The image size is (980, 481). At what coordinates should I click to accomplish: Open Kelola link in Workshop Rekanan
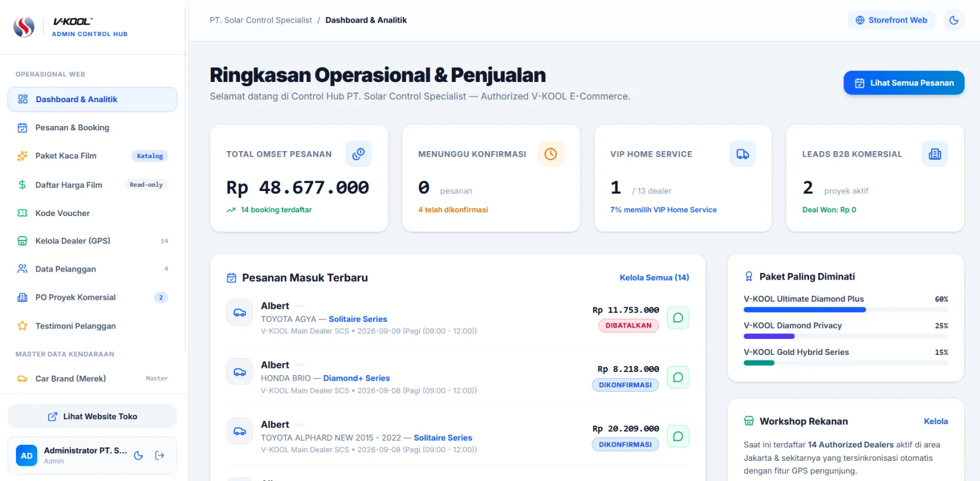[936, 421]
